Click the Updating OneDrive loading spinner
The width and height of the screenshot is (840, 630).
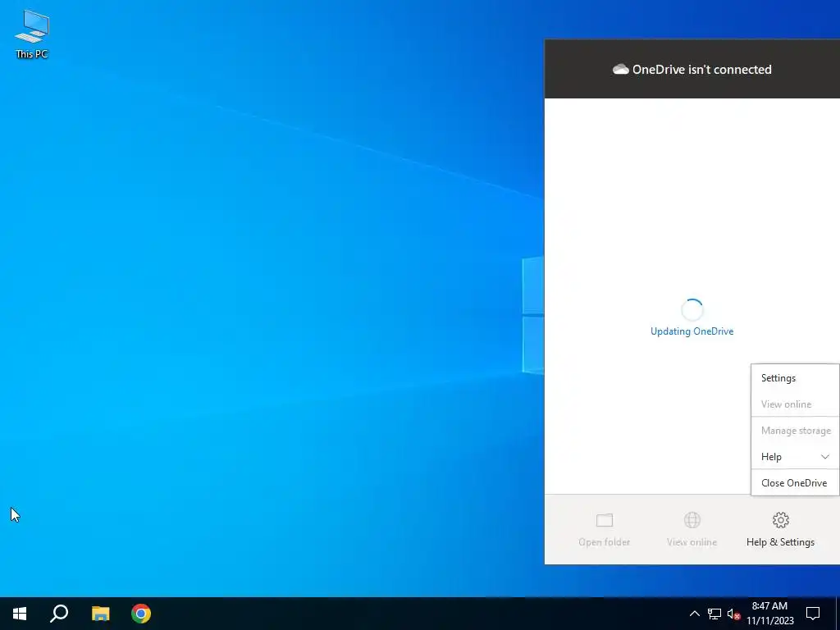(x=692, y=309)
